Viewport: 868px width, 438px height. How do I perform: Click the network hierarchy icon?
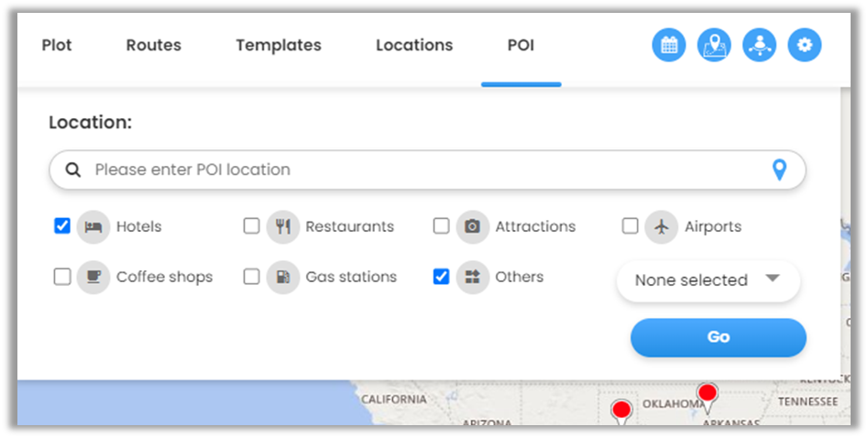click(759, 45)
